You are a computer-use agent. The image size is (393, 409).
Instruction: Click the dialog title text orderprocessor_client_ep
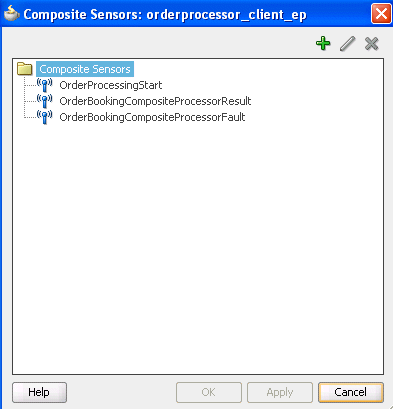point(226,15)
